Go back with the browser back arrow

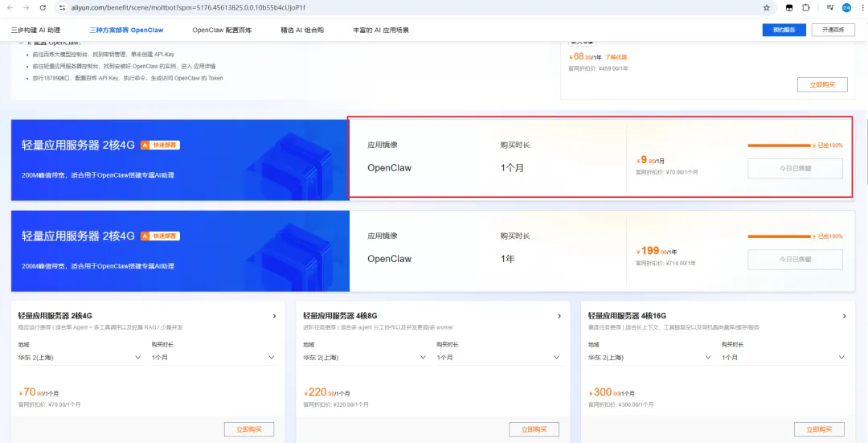pos(10,8)
